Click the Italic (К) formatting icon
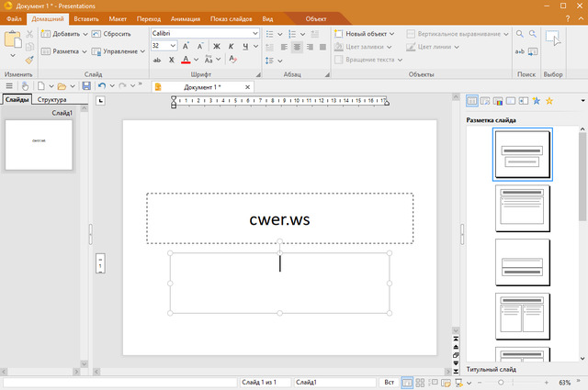Image resolution: width=588 pixels, height=390 pixels. [232, 46]
